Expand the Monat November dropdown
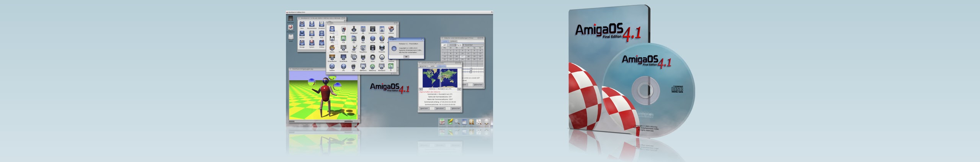 point(463,45)
